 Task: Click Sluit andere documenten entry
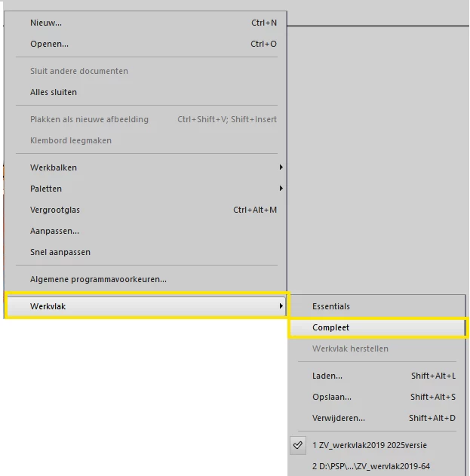(x=146, y=71)
